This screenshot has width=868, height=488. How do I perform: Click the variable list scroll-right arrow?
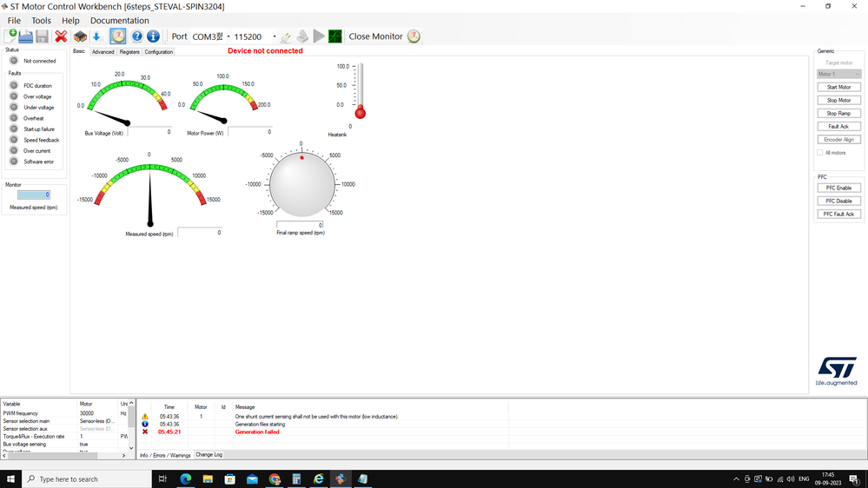click(123, 455)
